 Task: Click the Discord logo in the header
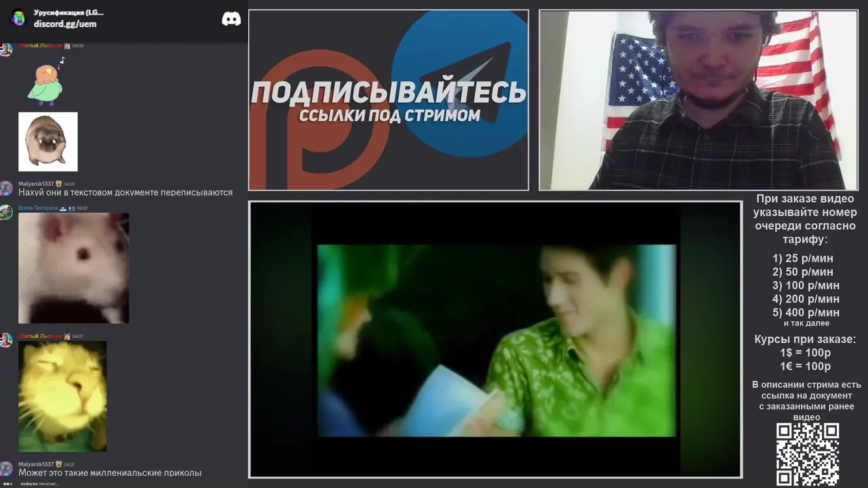231,19
